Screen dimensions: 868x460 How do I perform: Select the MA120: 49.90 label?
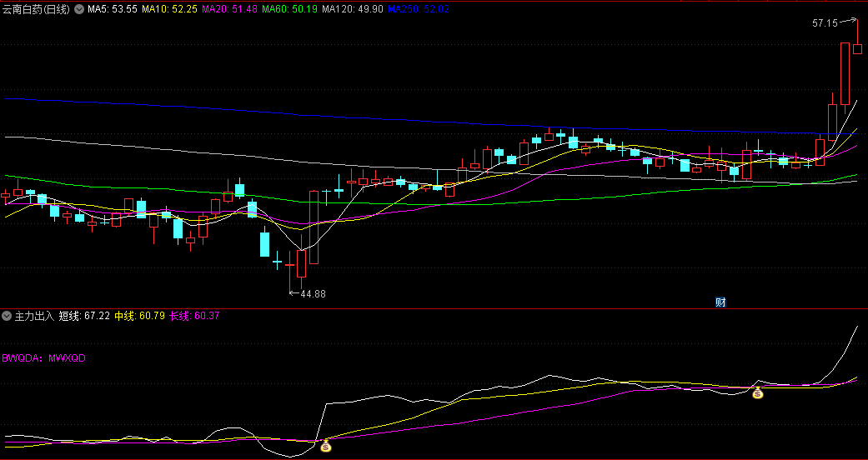(352, 9)
